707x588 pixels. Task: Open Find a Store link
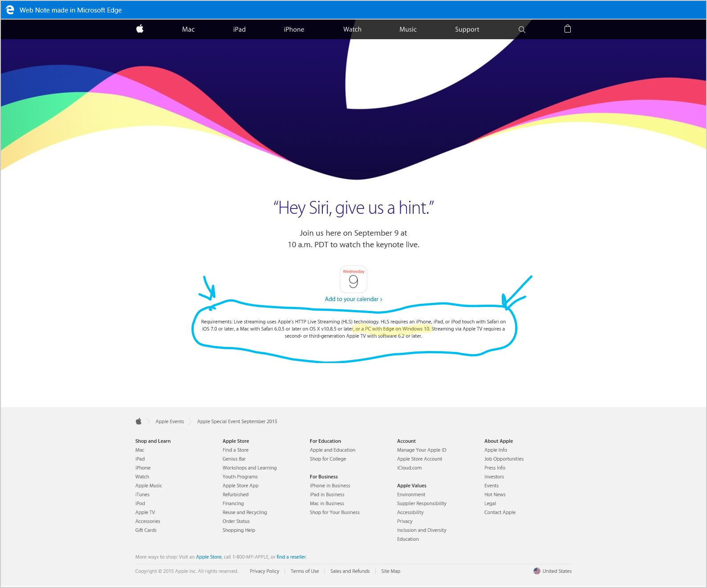tap(236, 450)
